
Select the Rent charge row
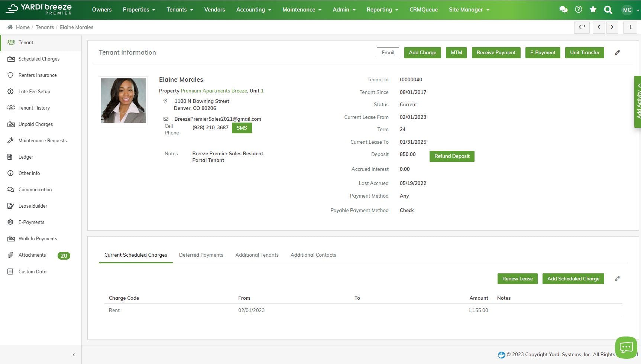(363, 310)
